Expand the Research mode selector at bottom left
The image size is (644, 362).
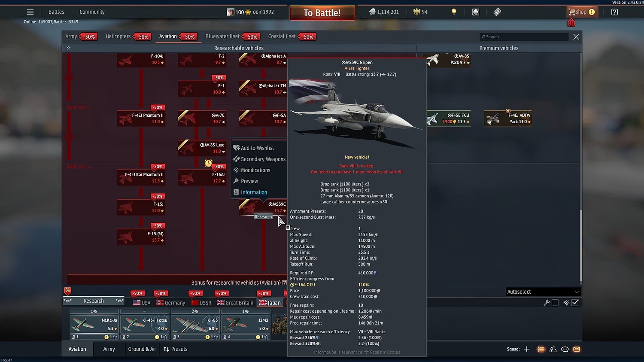pos(93,301)
